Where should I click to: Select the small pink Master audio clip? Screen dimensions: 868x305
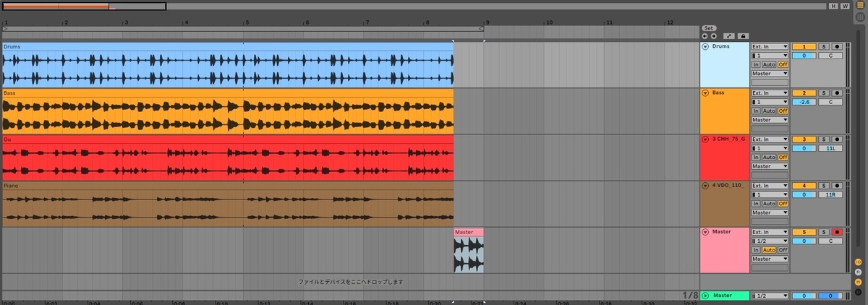tap(469, 250)
